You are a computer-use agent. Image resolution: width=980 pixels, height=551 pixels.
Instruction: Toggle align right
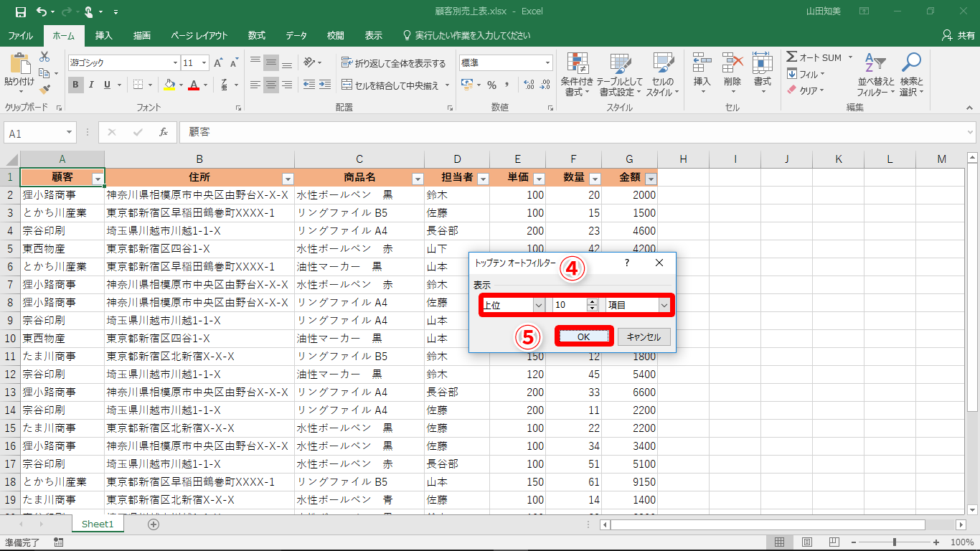pyautogui.click(x=287, y=85)
